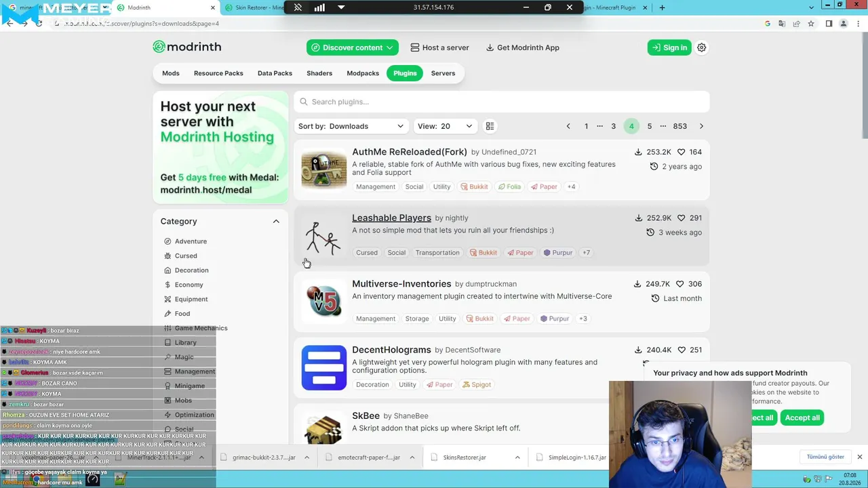Image resolution: width=868 pixels, height=488 pixels.
Task: Click the heart icon on AuthMe ReReloaded
Action: click(x=681, y=152)
